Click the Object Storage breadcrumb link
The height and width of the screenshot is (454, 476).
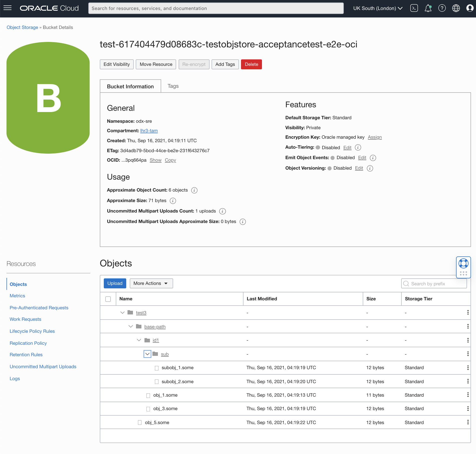click(x=22, y=27)
